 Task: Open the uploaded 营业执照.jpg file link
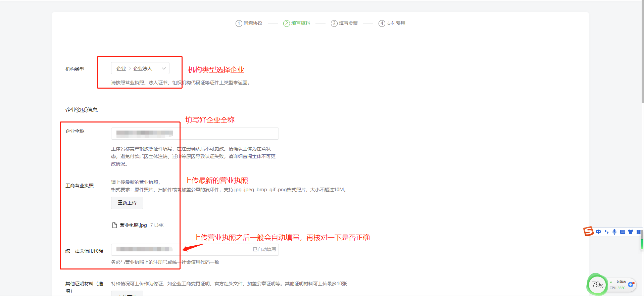[x=133, y=225]
